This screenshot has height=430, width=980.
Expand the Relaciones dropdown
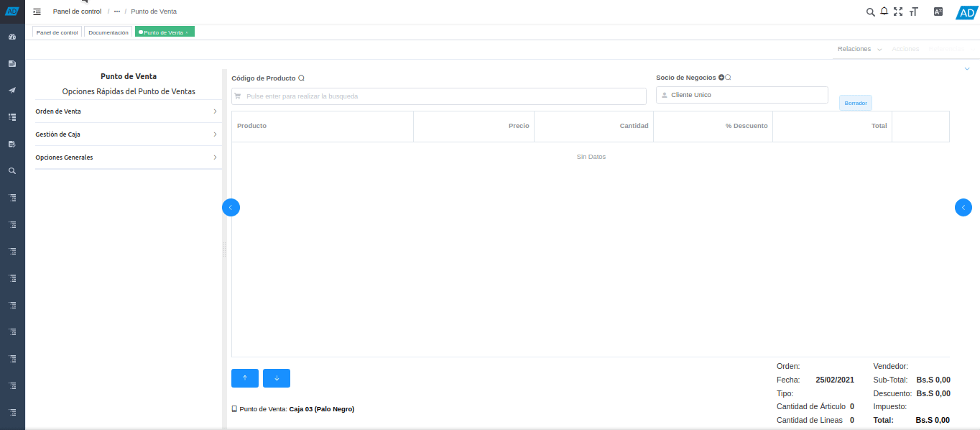(859, 49)
